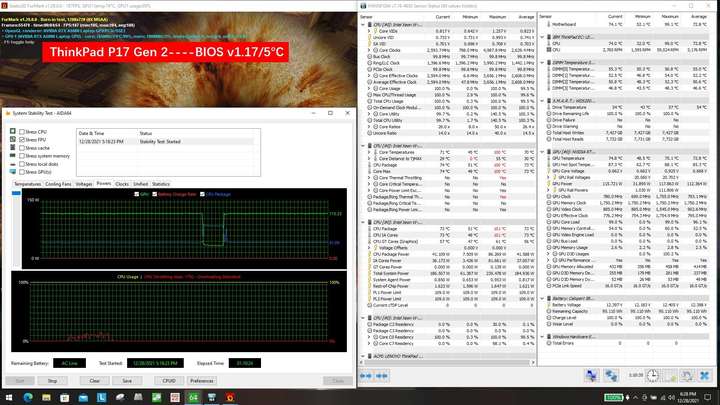Image resolution: width=720 pixels, height=405 pixels.
Task: Click the HWiNFO reset clock icon
Action: pyautogui.click(x=652, y=376)
